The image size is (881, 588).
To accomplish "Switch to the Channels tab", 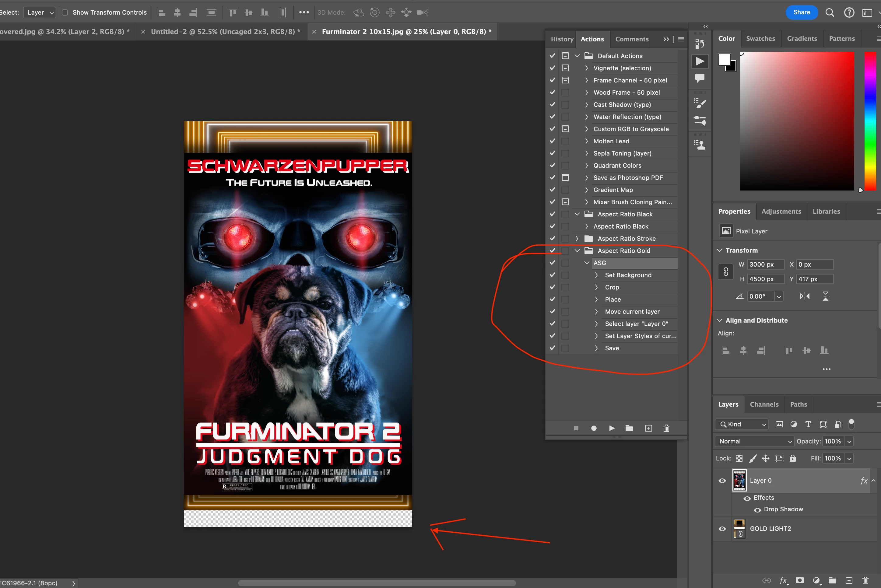I will 764,404.
